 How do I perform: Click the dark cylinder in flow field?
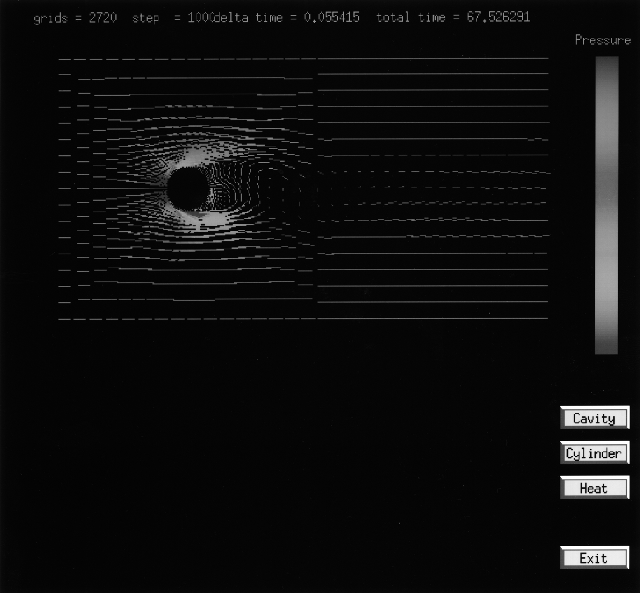tap(188, 189)
